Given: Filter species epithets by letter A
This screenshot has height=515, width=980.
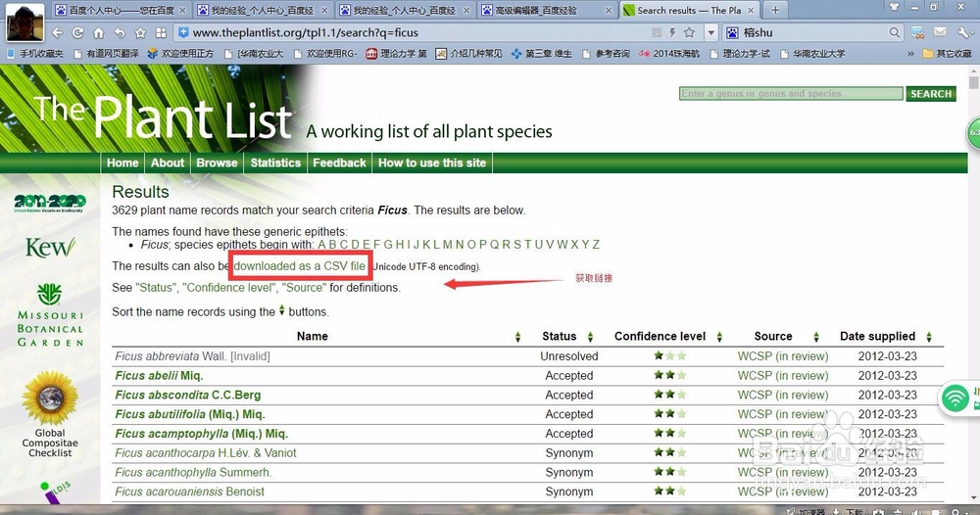Looking at the screenshot, I should pyautogui.click(x=321, y=245).
